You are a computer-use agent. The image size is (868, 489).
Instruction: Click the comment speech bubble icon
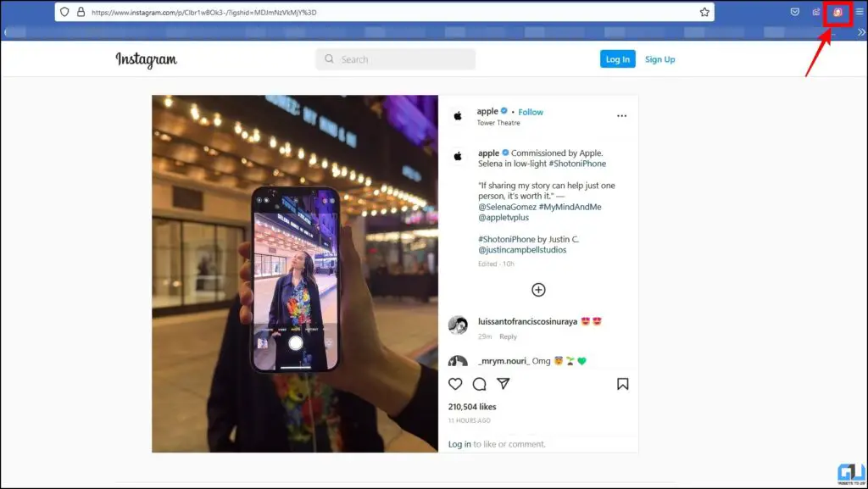[x=480, y=384]
